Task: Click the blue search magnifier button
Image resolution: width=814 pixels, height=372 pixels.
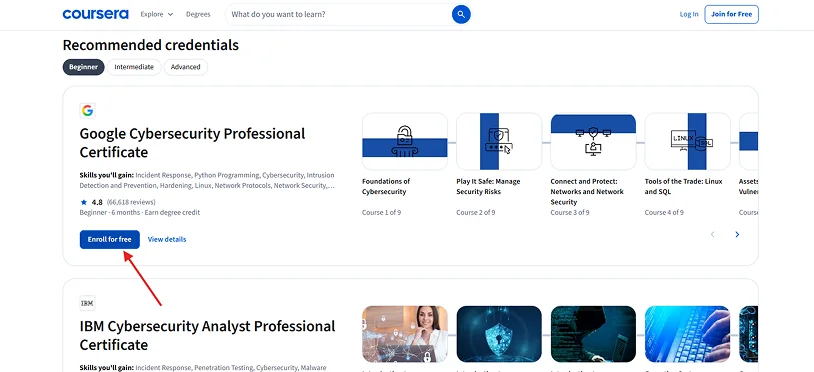Action: [461, 15]
